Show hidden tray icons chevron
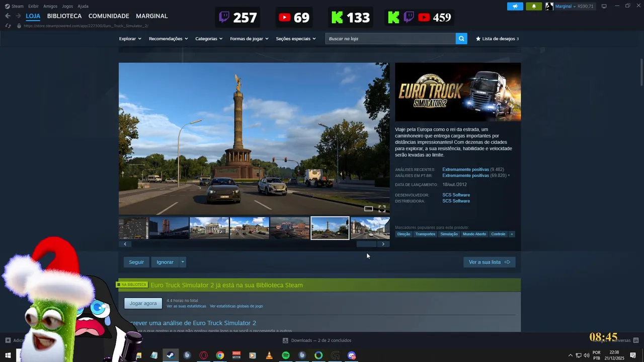This screenshot has height=362, width=644. coord(570,355)
